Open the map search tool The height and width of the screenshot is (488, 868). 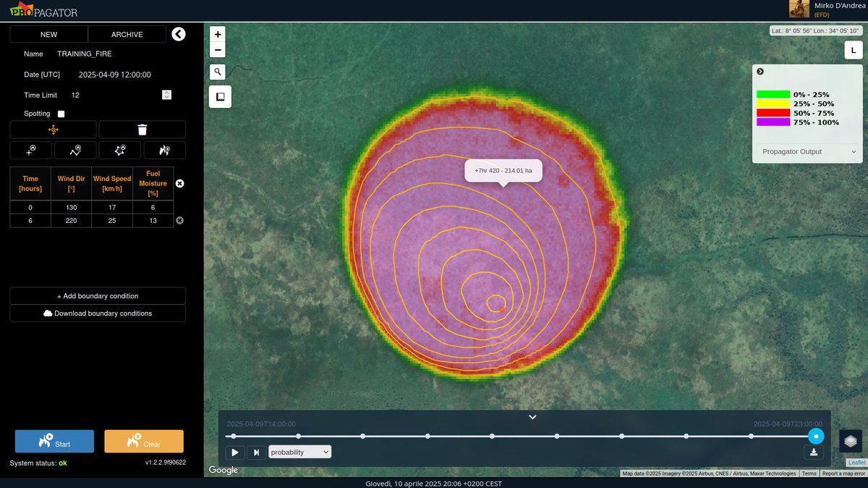(x=217, y=72)
